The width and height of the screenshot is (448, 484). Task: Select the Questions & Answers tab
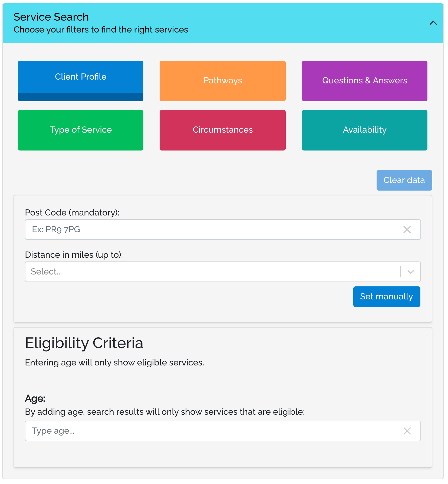click(x=364, y=81)
